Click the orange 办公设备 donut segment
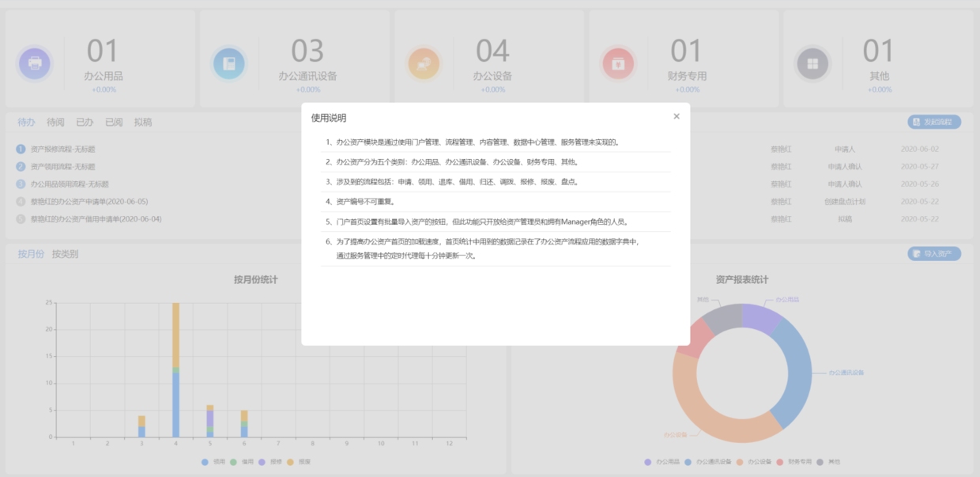Image resolution: width=980 pixels, height=477 pixels. coord(706,417)
